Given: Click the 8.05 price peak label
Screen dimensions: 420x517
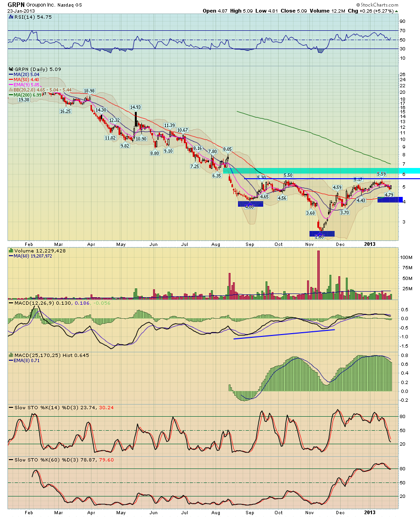Looking at the screenshot, I should click(227, 149).
